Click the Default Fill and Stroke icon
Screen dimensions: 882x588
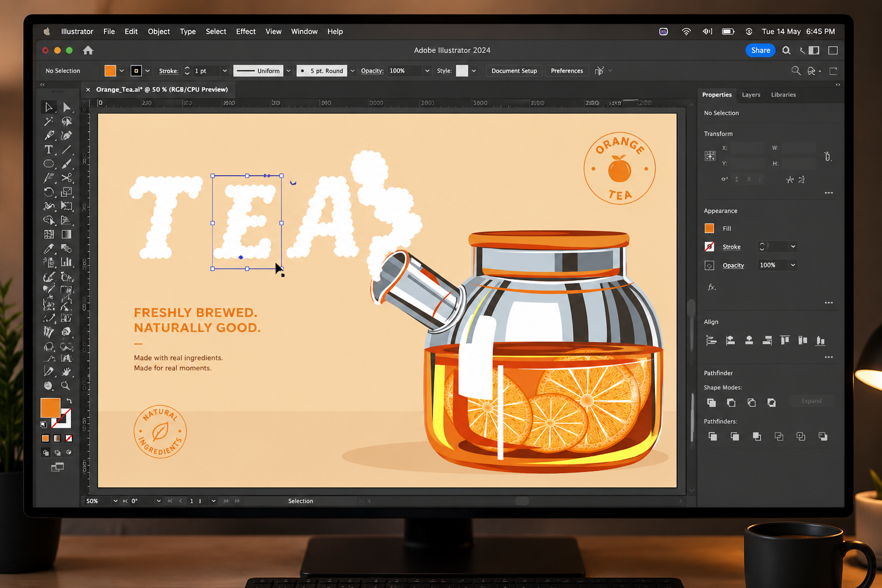coord(44,424)
